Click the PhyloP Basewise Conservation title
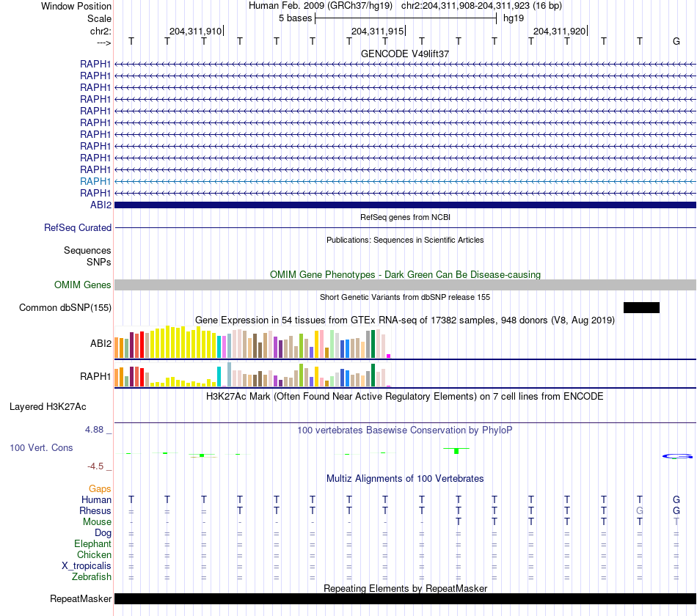The height and width of the screenshot is (616, 697). click(405, 430)
